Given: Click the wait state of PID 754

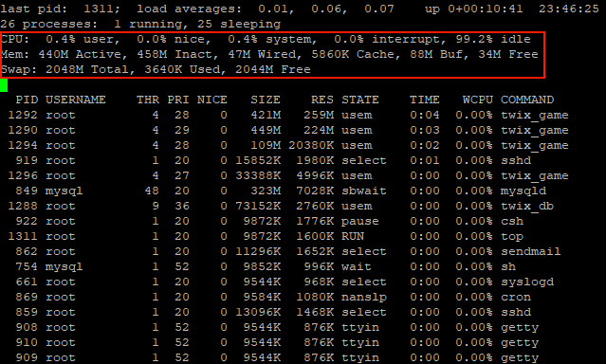Looking at the screenshot, I should 357,266.
